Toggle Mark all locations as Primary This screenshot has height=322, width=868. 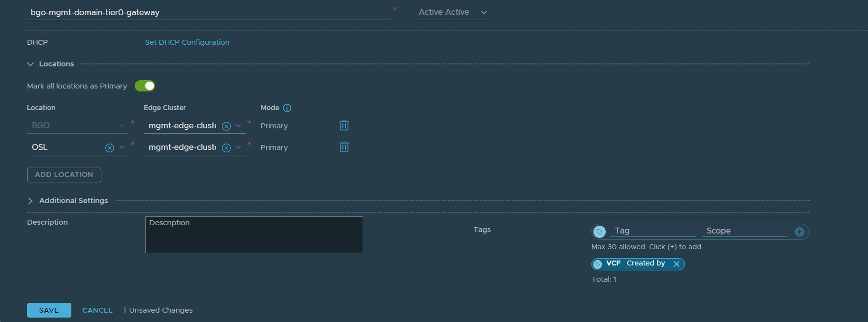point(145,86)
